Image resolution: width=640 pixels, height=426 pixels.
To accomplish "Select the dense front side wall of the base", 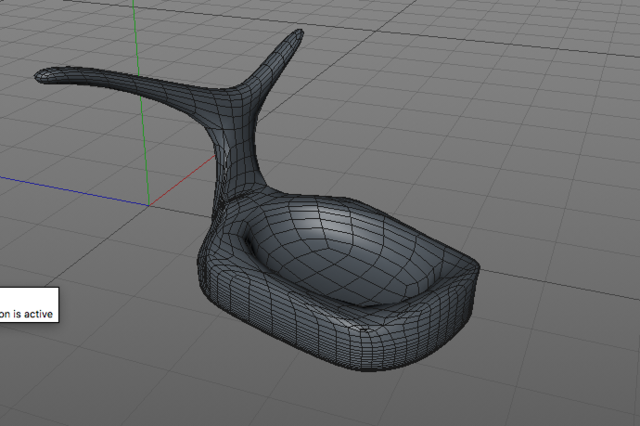I will click(x=286, y=322).
